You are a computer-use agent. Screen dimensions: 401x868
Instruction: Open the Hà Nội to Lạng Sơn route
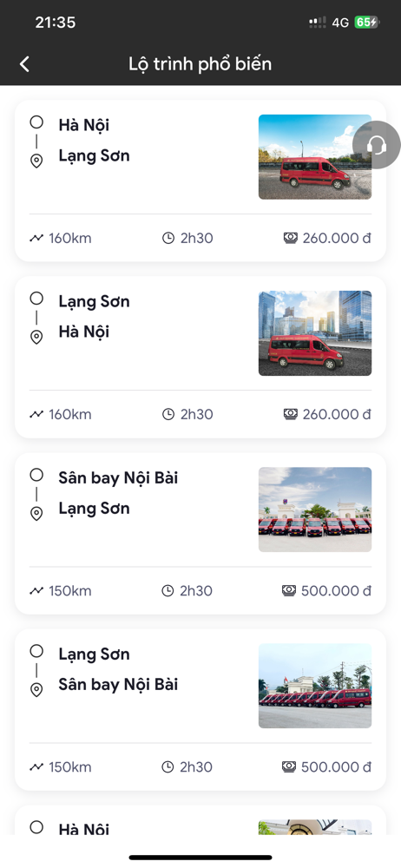click(x=200, y=181)
